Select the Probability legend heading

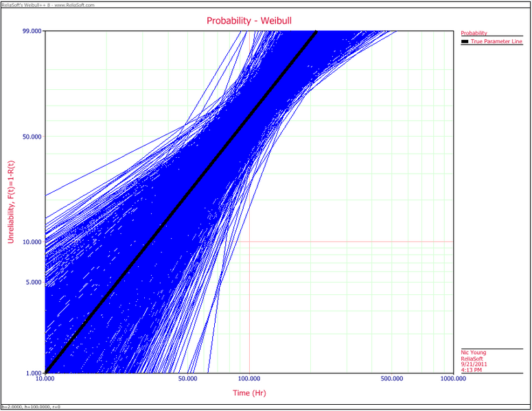pyautogui.click(x=474, y=33)
